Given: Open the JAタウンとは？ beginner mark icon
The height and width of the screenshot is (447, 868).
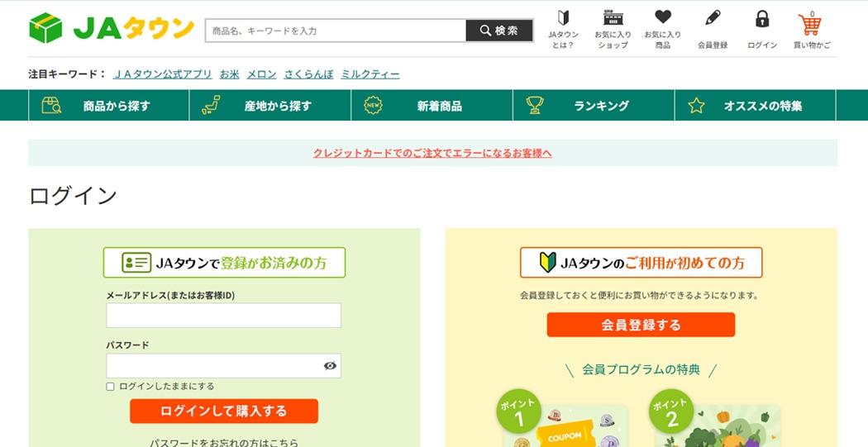Looking at the screenshot, I should point(563,18).
